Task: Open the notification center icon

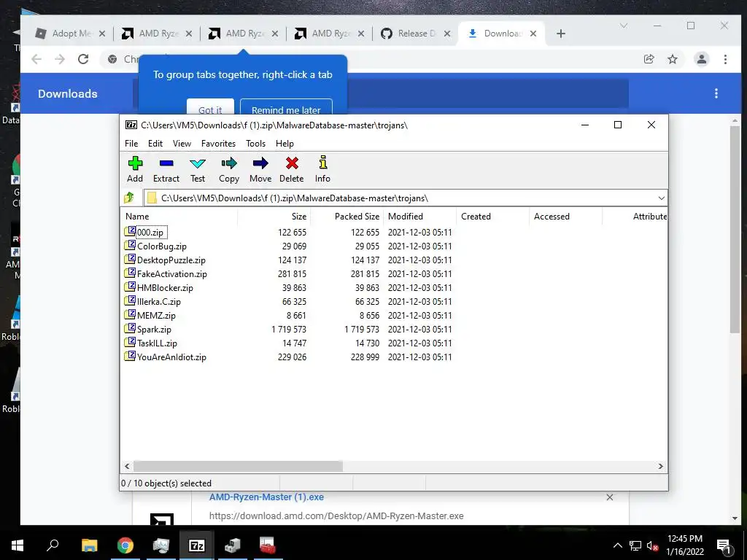Action: pos(724,547)
